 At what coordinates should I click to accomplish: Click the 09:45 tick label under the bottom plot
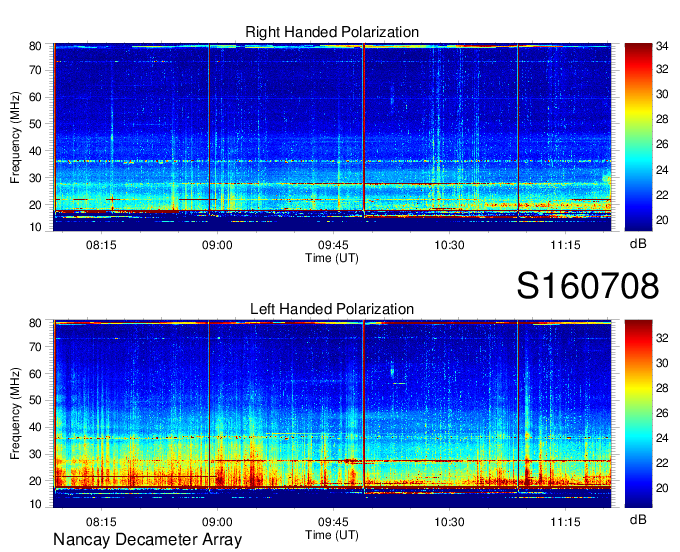point(333,522)
